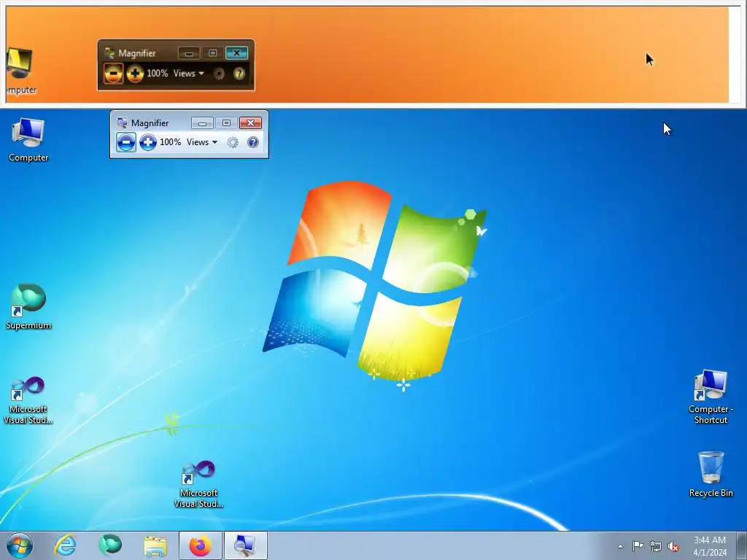This screenshot has height=560, width=747.
Task: Open the Windows Start menu
Action: click(x=20, y=545)
